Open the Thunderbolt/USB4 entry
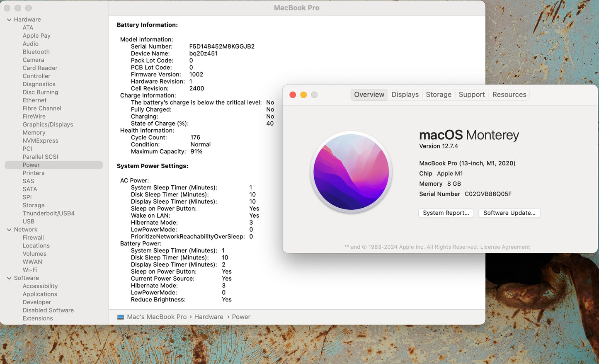The image size is (599, 364). (x=49, y=214)
